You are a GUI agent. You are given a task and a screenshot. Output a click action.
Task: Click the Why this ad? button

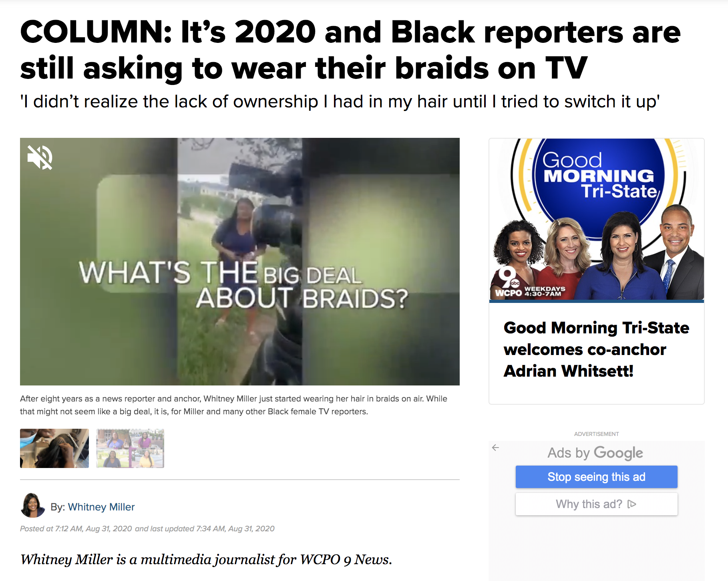click(x=596, y=504)
